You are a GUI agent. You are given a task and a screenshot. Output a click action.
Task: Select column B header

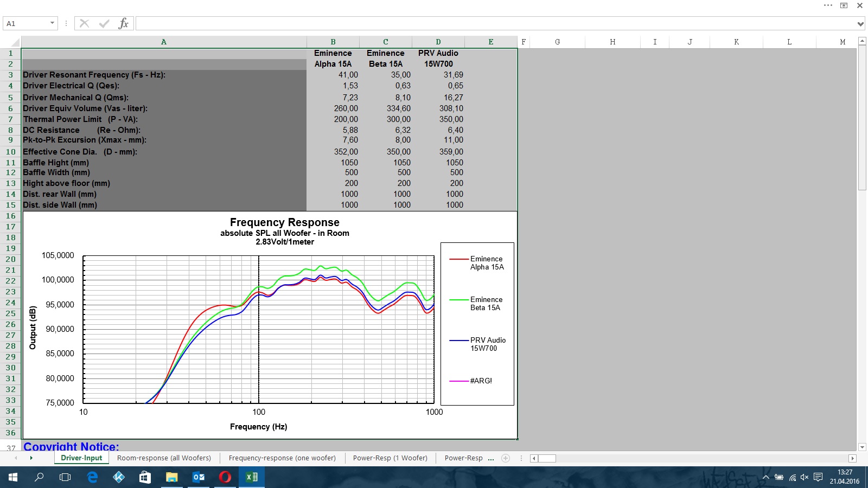click(x=333, y=42)
